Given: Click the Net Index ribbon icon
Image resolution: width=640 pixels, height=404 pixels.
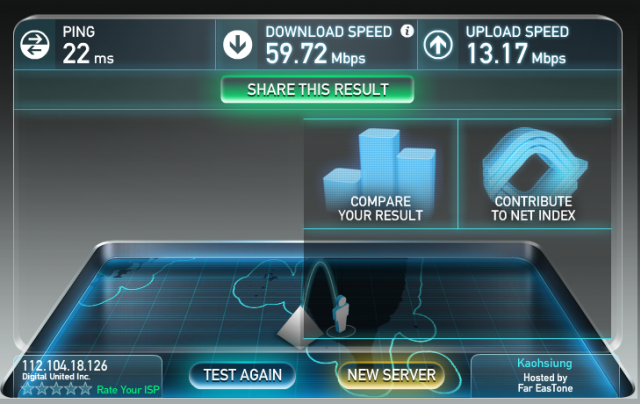Looking at the screenshot, I should pyautogui.click(x=534, y=161).
